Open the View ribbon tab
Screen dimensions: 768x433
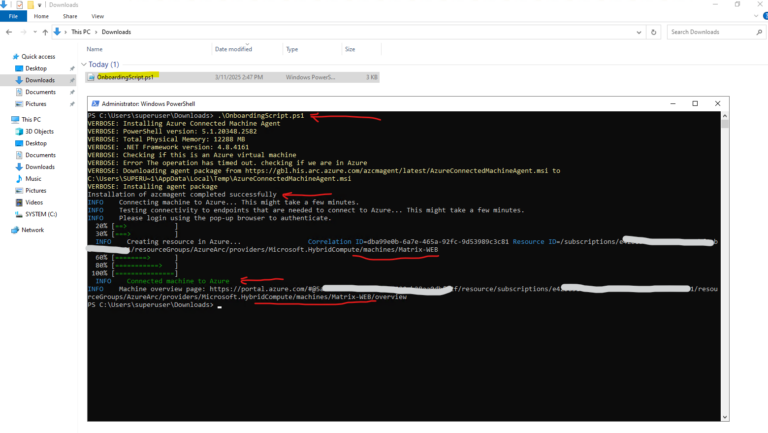click(x=97, y=16)
